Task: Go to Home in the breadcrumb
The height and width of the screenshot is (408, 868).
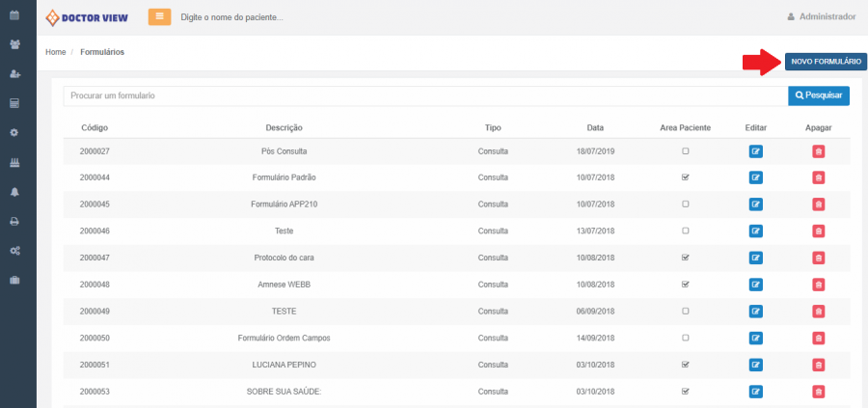Action: (55, 52)
